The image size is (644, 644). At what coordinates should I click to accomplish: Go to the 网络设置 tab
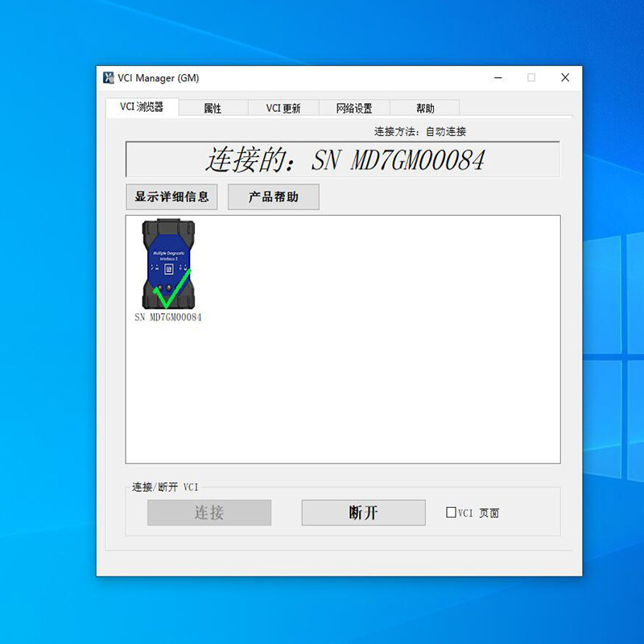point(354,108)
